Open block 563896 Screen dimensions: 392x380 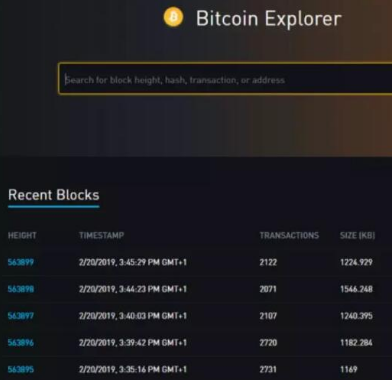click(21, 342)
